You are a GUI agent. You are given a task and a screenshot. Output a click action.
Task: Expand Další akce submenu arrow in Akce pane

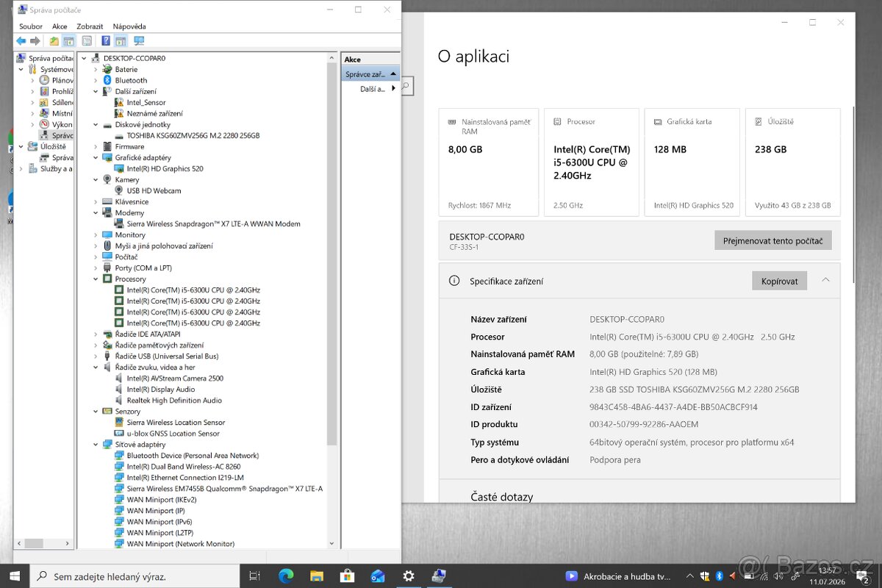(393, 88)
